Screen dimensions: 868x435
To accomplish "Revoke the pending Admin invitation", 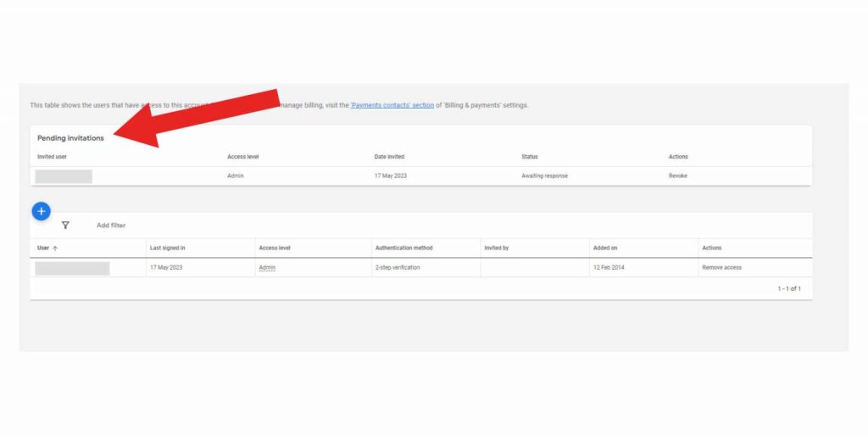I will (x=677, y=176).
